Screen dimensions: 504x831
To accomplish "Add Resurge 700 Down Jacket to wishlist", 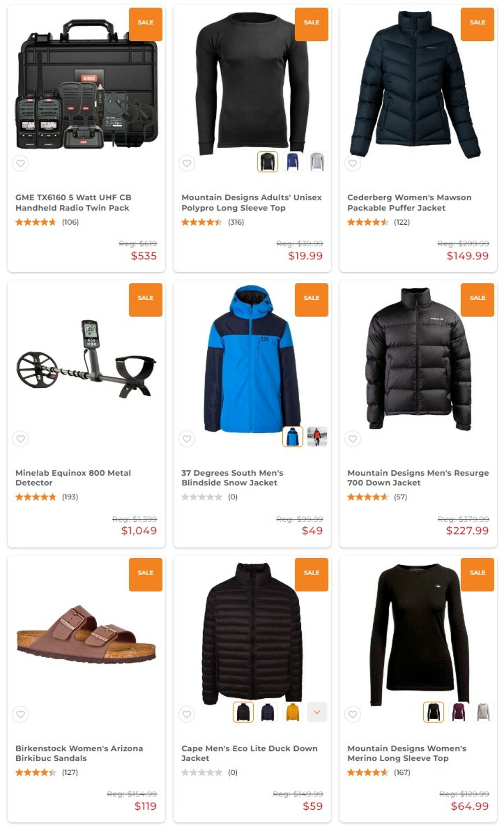I will 353,438.
